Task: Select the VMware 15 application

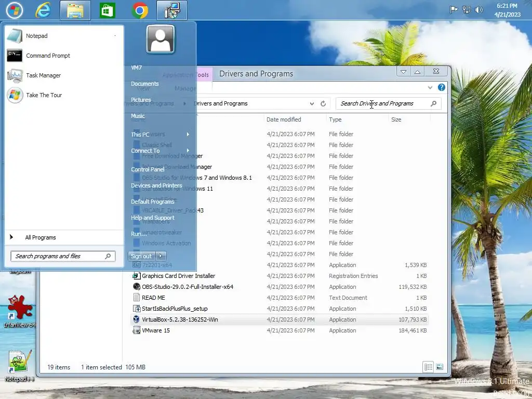Action: (x=156, y=330)
